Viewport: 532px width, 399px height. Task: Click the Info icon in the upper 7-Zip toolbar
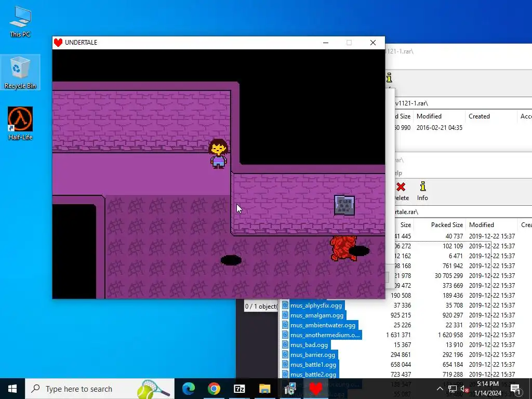tap(389, 78)
